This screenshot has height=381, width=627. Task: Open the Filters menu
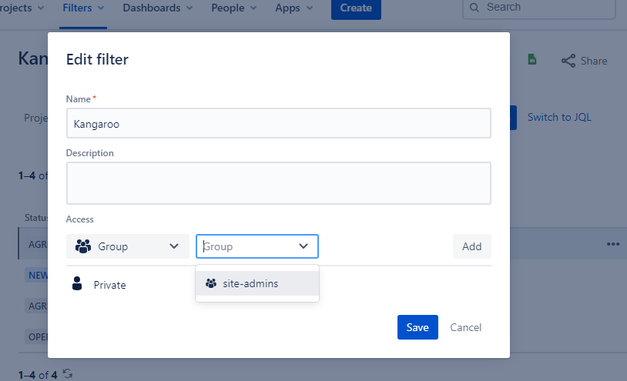tap(83, 8)
